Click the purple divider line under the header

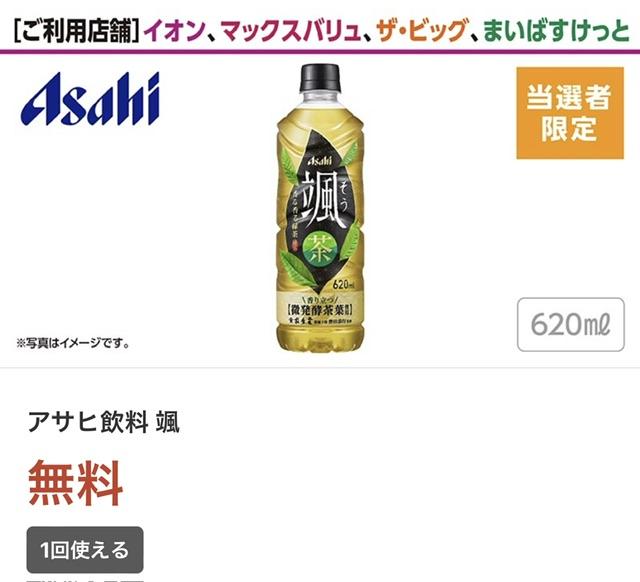pyautogui.click(x=320, y=51)
